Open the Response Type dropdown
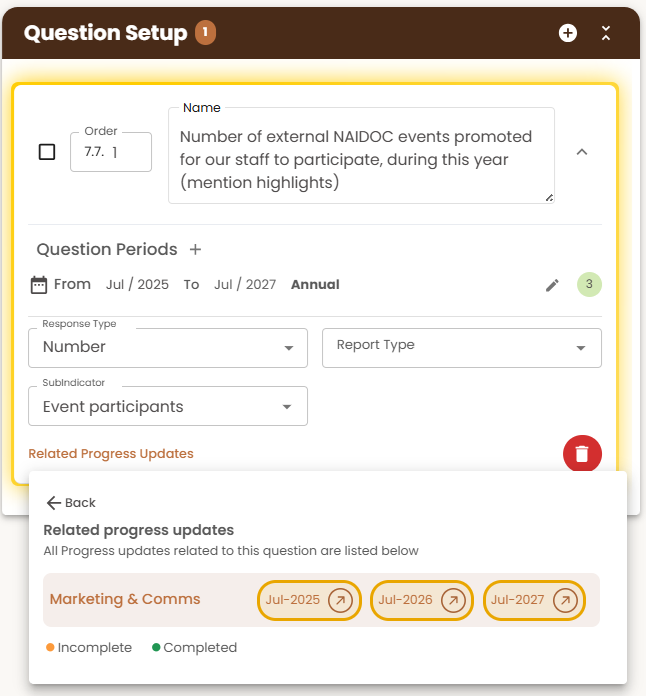 168,348
